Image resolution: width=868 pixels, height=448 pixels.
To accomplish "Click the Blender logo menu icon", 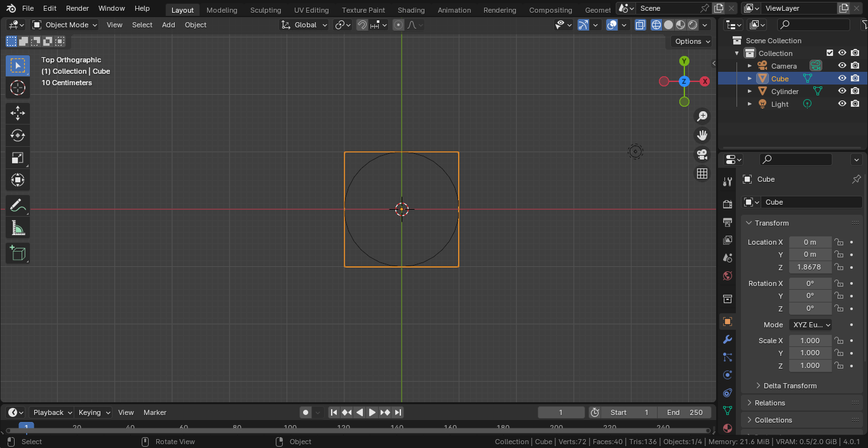I will (x=11, y=8).
